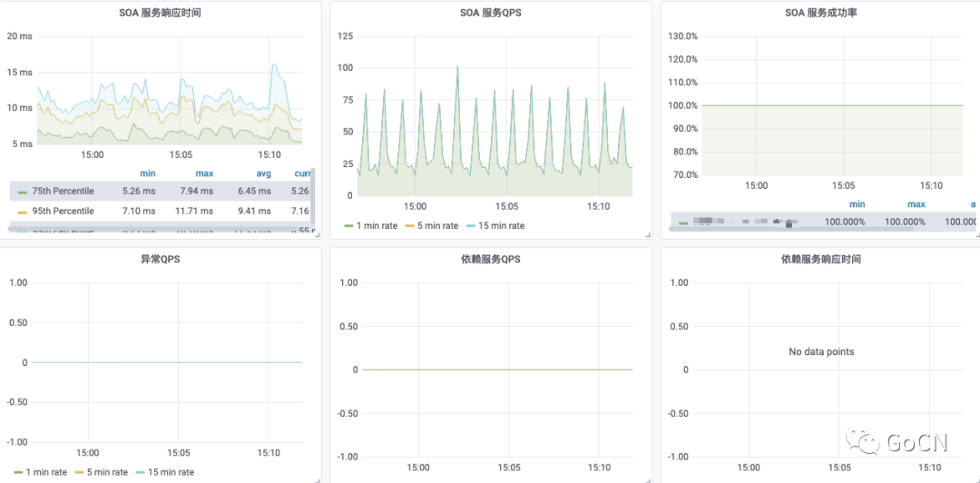Grab resize handle of SOA 服务成功率 panel

coord(977,234)
